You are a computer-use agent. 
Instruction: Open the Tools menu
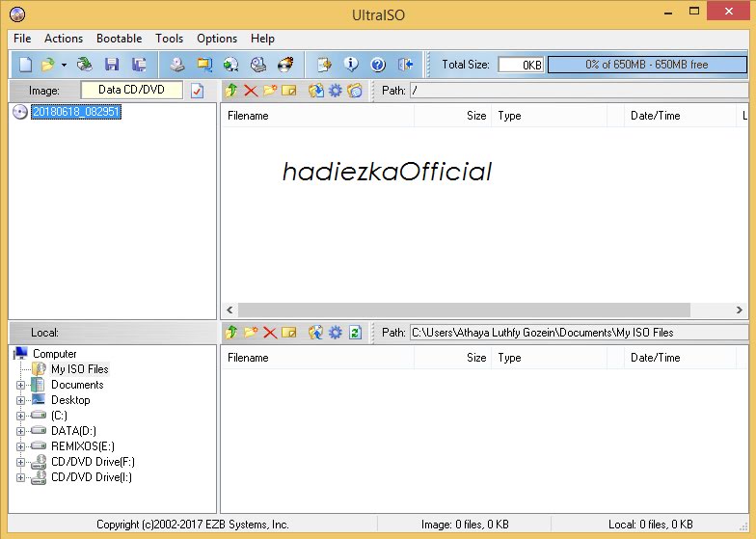click(x=170, y=39)
